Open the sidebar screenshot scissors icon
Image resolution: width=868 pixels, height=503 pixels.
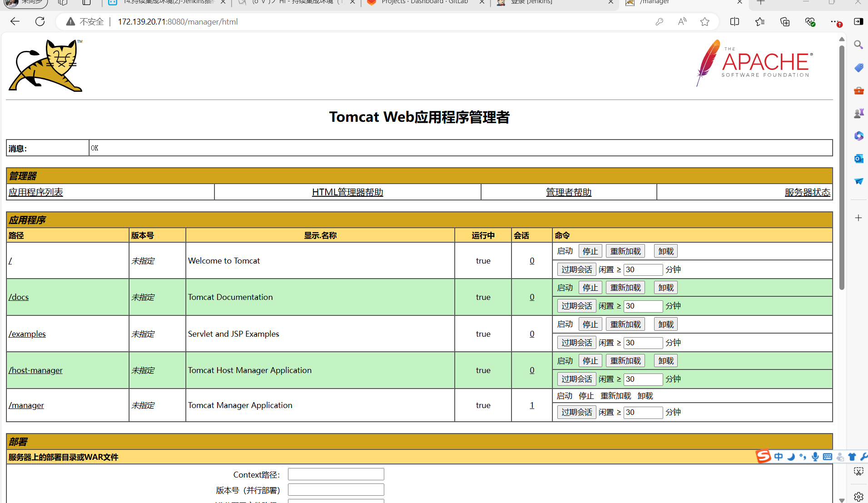[x=858, y=471]
